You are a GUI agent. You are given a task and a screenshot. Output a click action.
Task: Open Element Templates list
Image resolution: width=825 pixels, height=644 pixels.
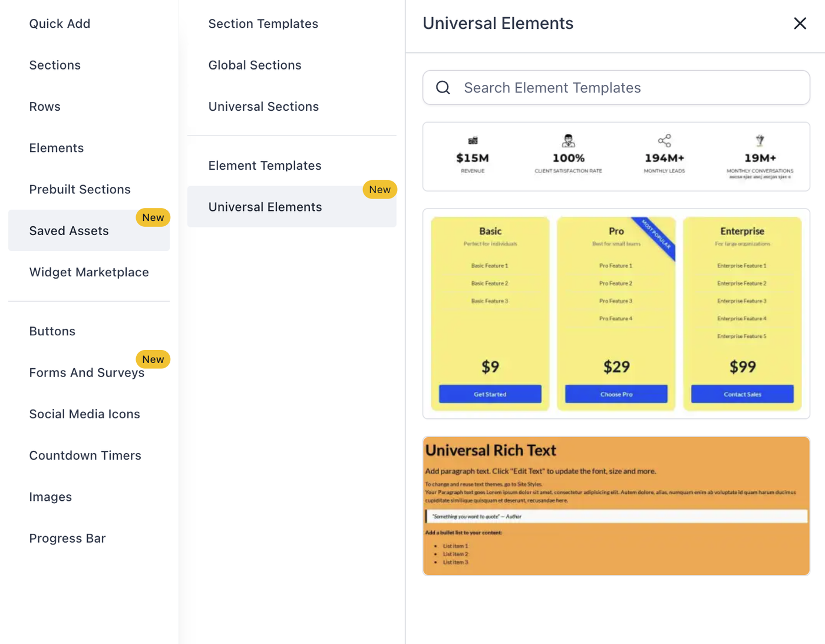[x=265, y=166]
